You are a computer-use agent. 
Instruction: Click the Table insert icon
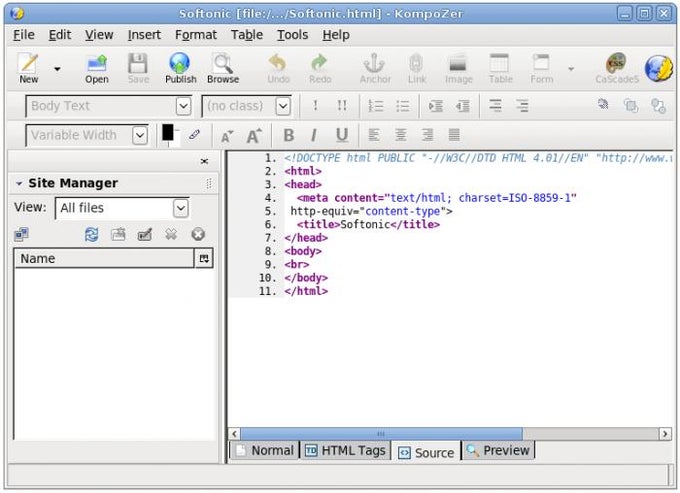pos(499,63)
